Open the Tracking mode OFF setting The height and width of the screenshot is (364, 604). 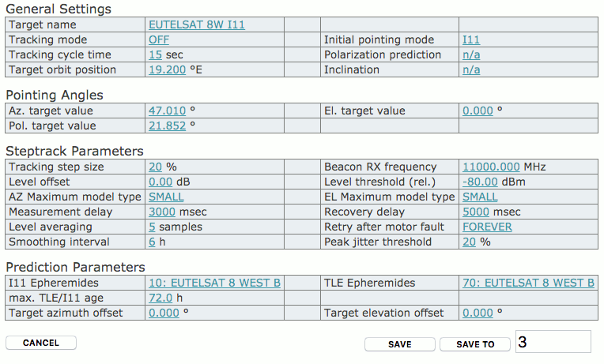[x=158, y=39]
